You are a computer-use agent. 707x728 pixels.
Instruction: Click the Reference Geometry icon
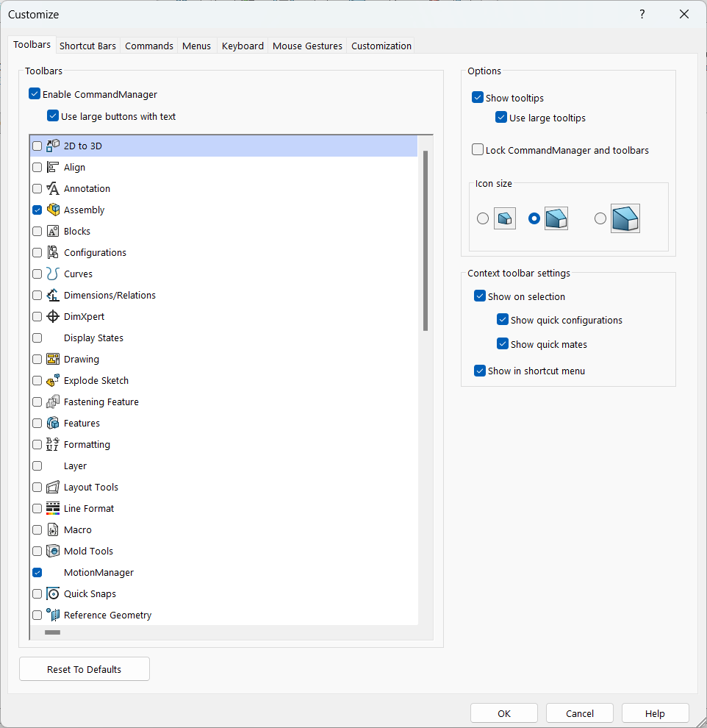(x=53, y=615)
